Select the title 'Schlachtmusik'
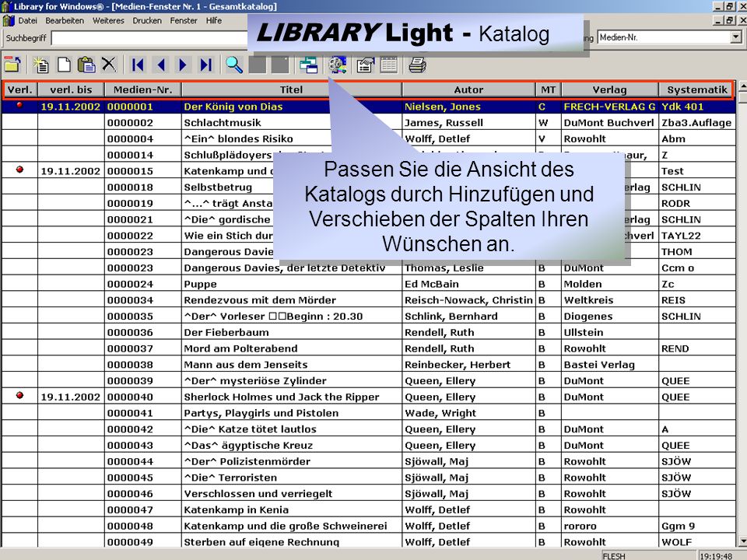Image resolution: width=747 pixels, height=560 pixels. (x=223, y=123)
